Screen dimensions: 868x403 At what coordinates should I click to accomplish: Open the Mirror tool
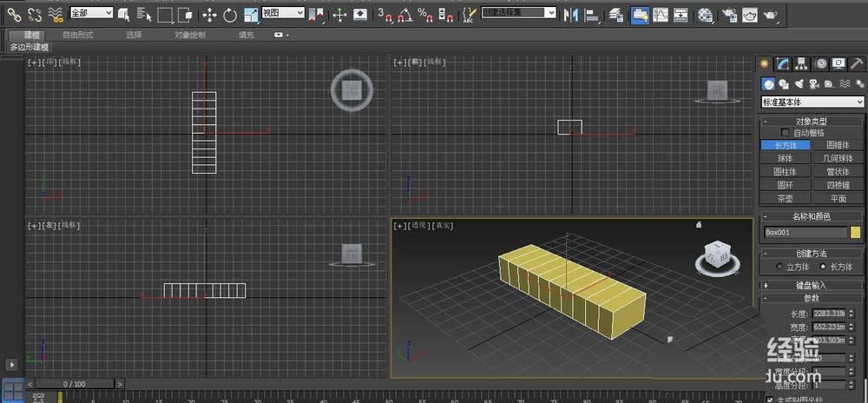(x=571, y=14)
